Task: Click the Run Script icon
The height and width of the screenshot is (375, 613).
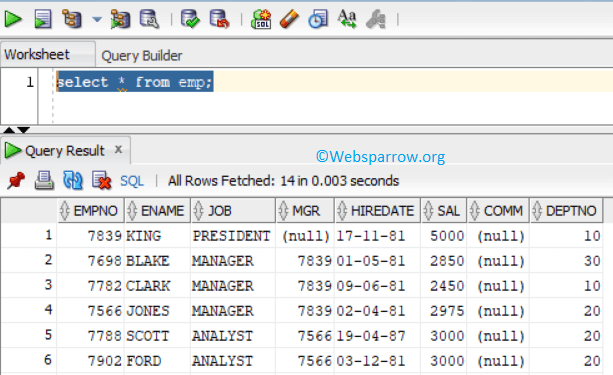Action: point(43,19)
